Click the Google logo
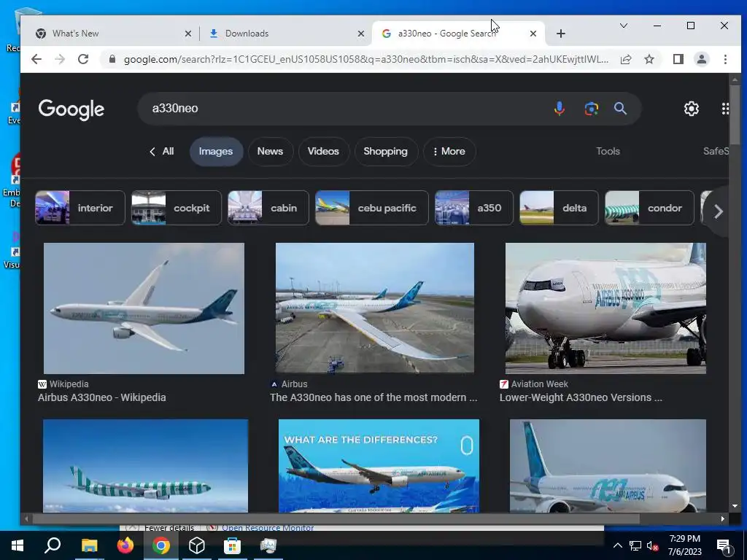 [x=71, y=109]
